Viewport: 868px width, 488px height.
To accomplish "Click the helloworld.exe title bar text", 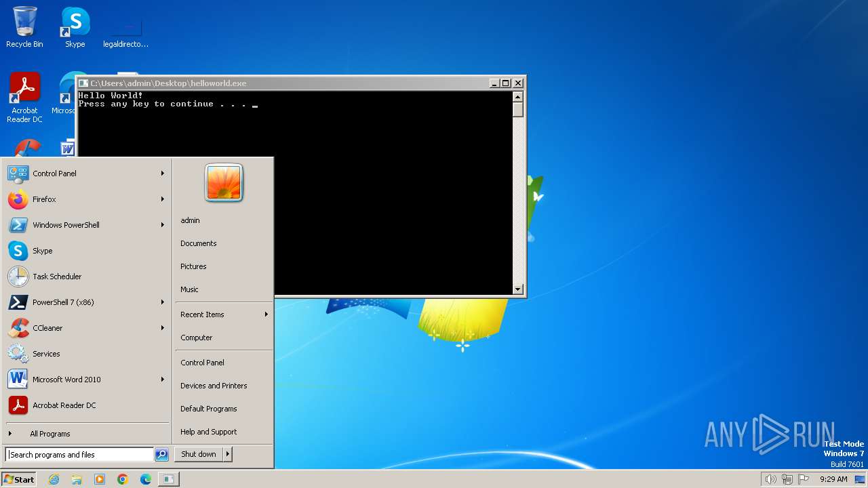I will pos(168,83).
